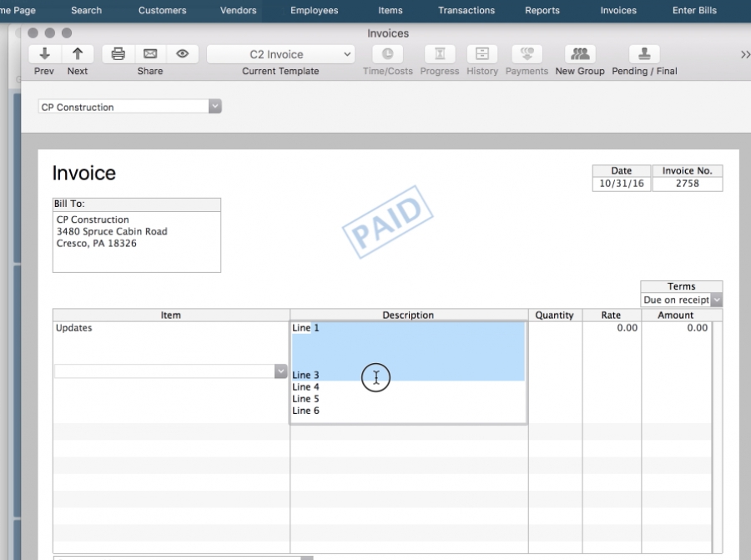Switch to the Vendors menu
The image size is (751, 560).
[x=237, y=10]
